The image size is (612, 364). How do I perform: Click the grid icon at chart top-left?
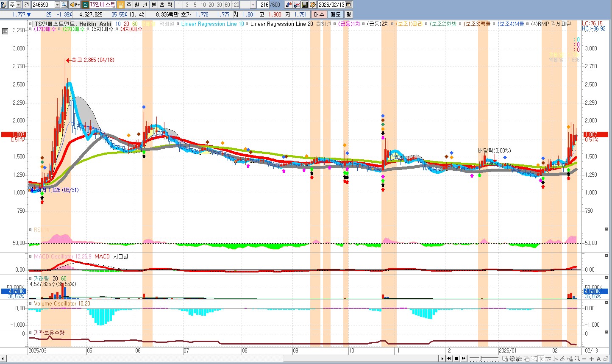pos(5,31)
